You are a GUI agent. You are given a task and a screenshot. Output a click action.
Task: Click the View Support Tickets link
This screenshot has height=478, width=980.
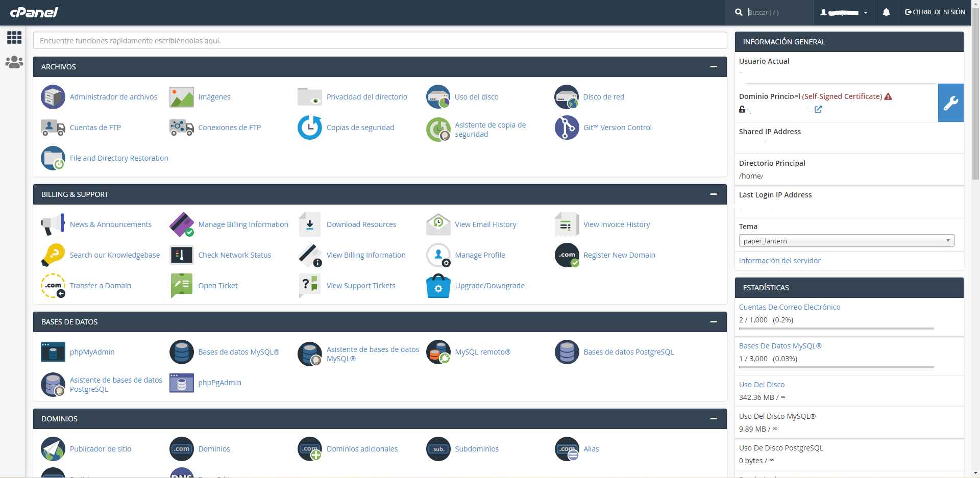point(361,286)
